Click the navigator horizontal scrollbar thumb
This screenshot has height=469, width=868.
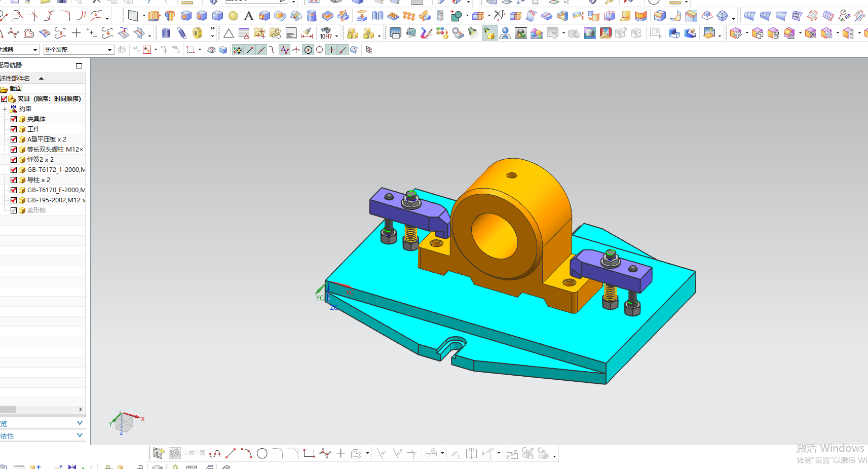pos(8,409)
